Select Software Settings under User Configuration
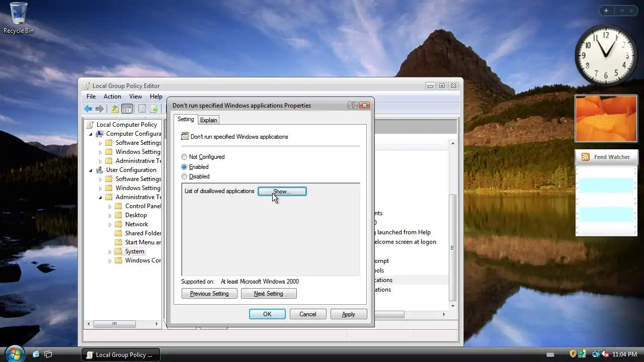Screen dimensions: 644x362 coord(138,179)
